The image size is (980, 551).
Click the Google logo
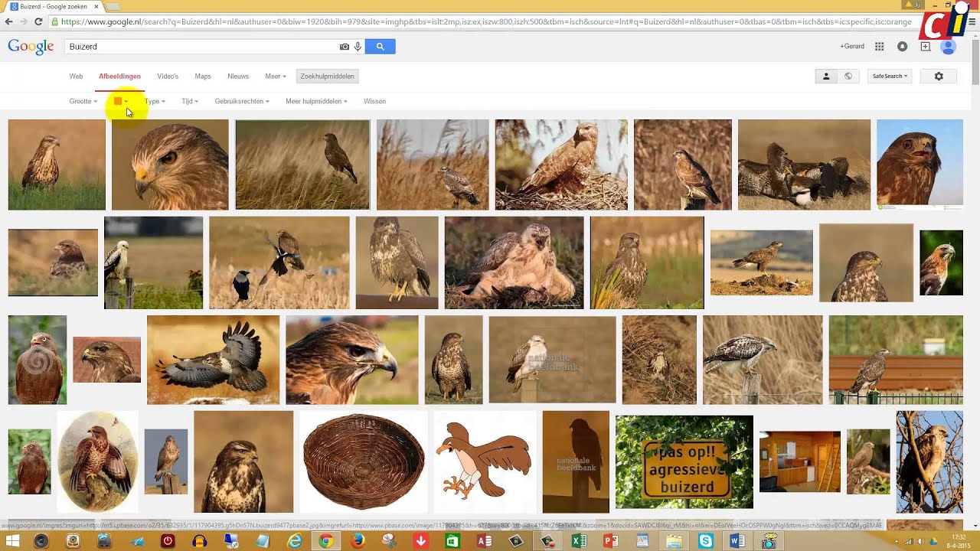point(31,47)
